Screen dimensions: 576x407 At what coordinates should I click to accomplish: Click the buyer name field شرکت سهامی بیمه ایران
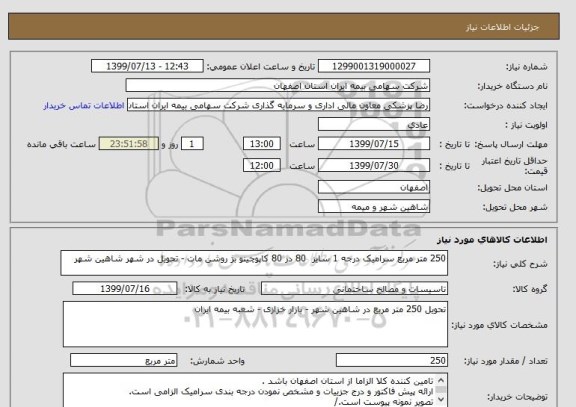pyautogui.click(x=278, y=86)
